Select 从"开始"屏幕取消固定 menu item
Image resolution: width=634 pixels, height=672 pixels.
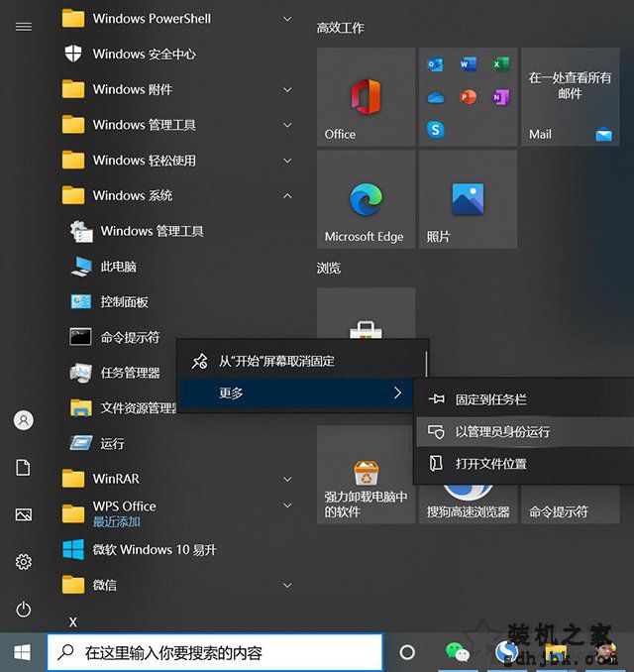tap(302, 362)
